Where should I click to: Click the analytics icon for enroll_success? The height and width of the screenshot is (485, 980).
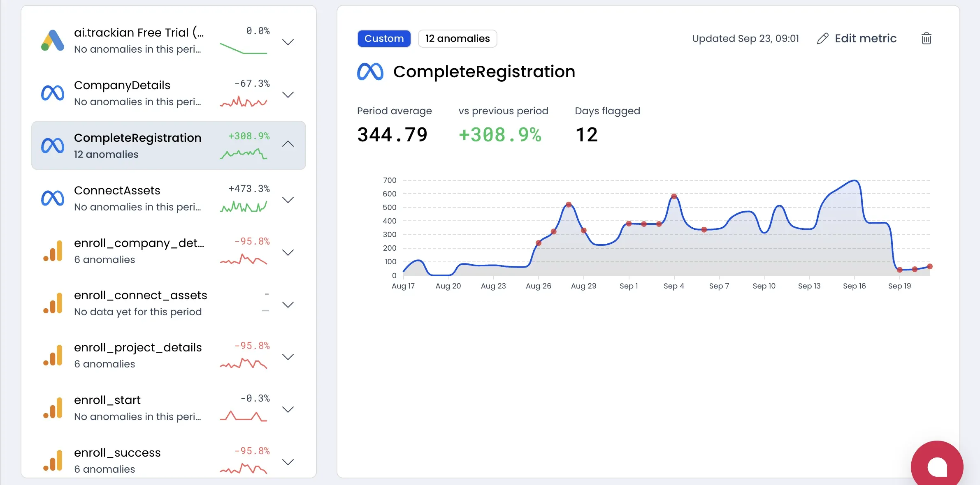[x=53, y=461]
